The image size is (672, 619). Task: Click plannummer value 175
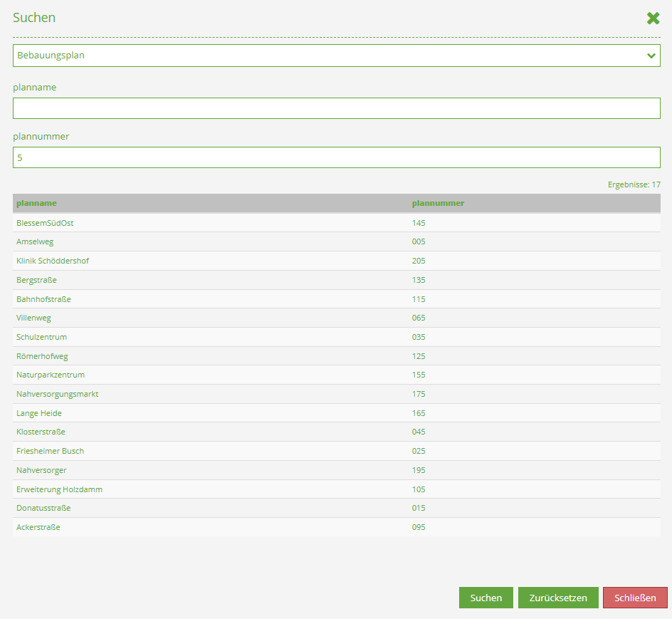click(419, 394)
